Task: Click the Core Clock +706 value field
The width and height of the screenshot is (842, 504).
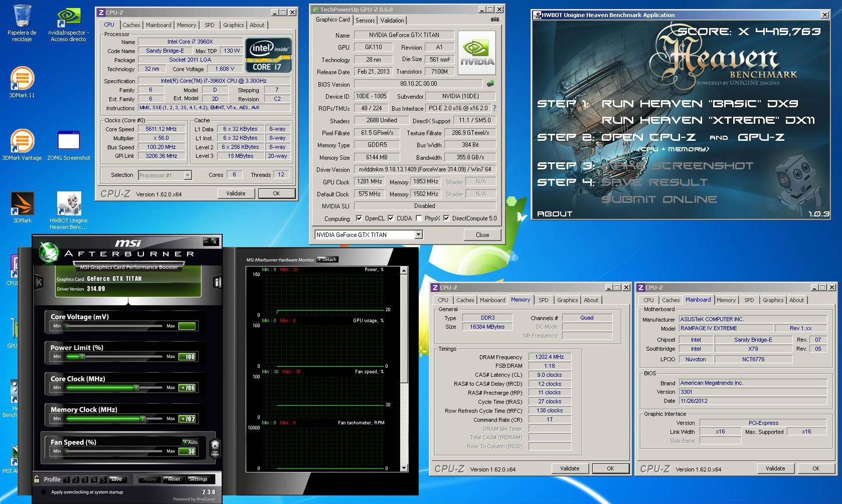Action: click(188, 388)
